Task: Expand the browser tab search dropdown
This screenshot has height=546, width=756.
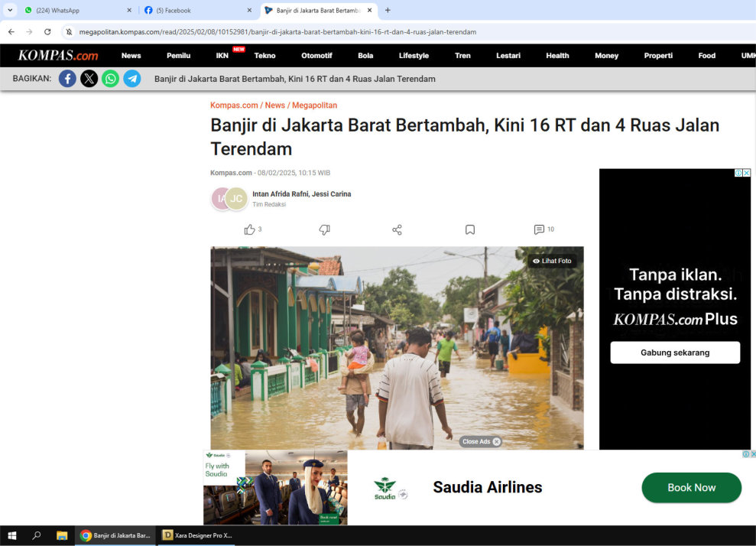Action: click(10, 10)
